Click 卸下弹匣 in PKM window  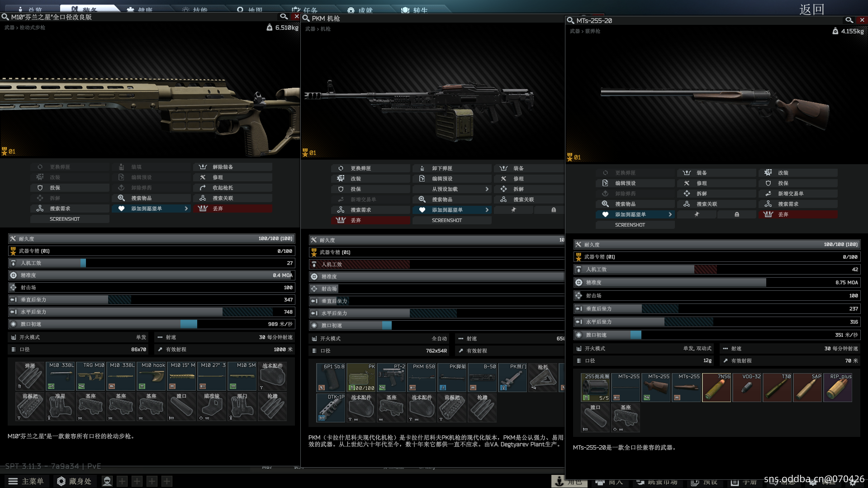point(452,168)
